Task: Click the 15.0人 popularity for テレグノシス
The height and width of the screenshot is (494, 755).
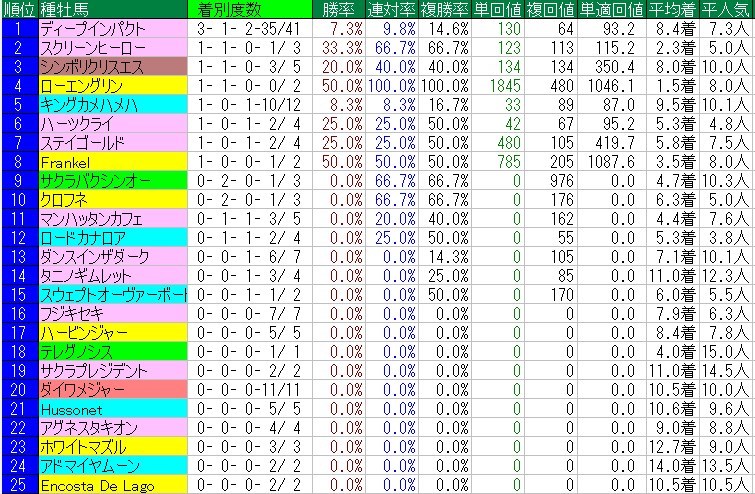Action: point(727,352)
